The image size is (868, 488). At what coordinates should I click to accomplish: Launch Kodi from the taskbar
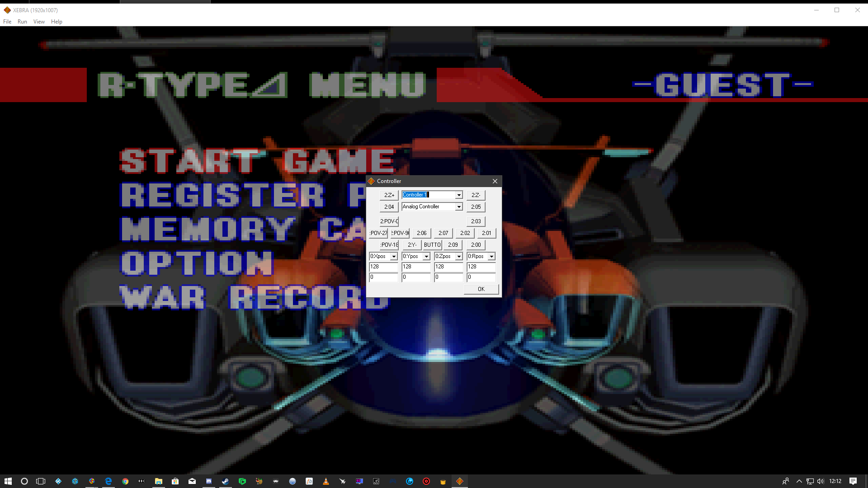[58, 481]
